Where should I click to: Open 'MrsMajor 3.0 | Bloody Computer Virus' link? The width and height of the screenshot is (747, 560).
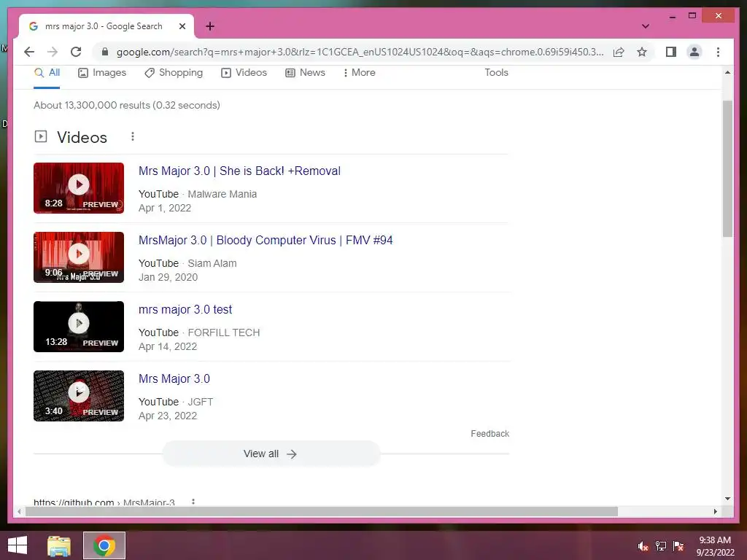[266, 241]
